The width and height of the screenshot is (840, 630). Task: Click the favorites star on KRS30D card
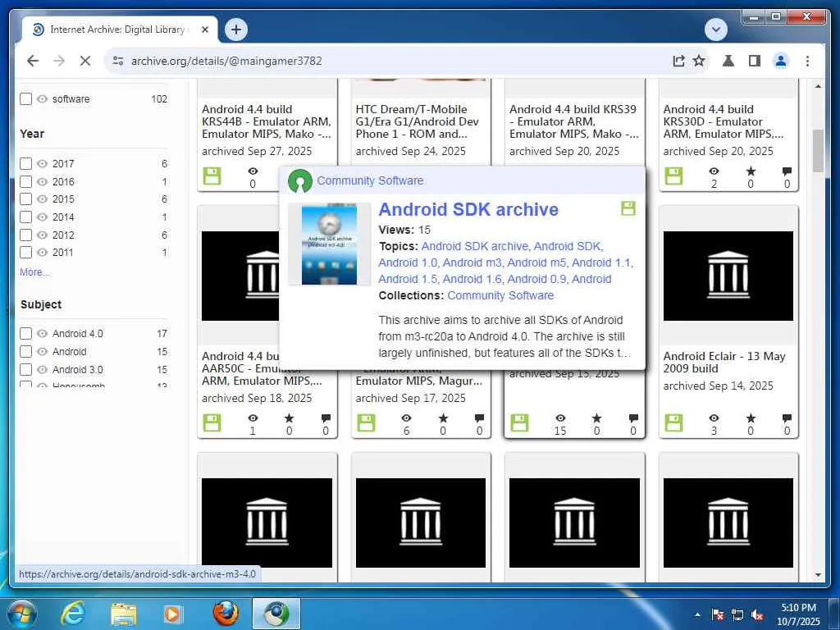[x=751, y=171]
